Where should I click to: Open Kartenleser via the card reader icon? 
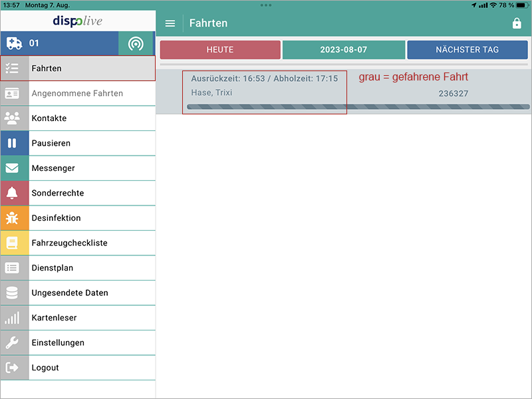coord(14,318)
